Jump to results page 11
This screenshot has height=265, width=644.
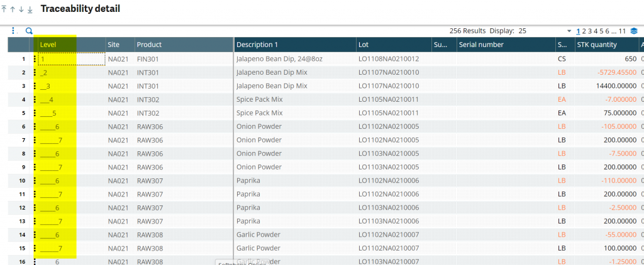click(623, 31)
